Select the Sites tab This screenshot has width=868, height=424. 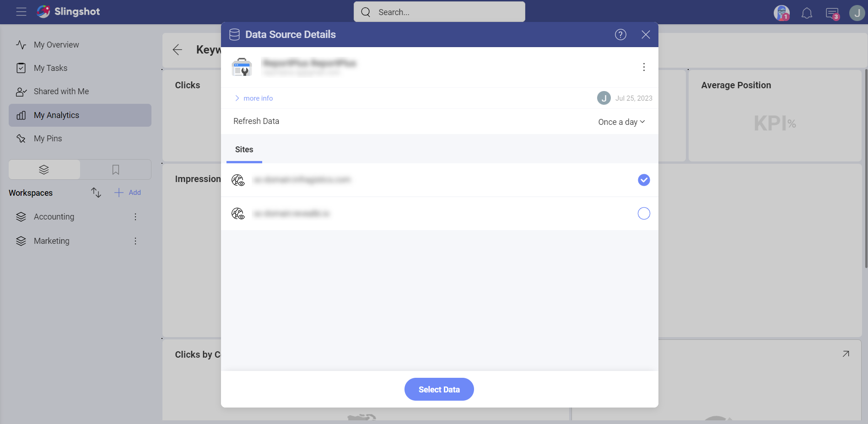pyautogui.click(x=244, y=150)
